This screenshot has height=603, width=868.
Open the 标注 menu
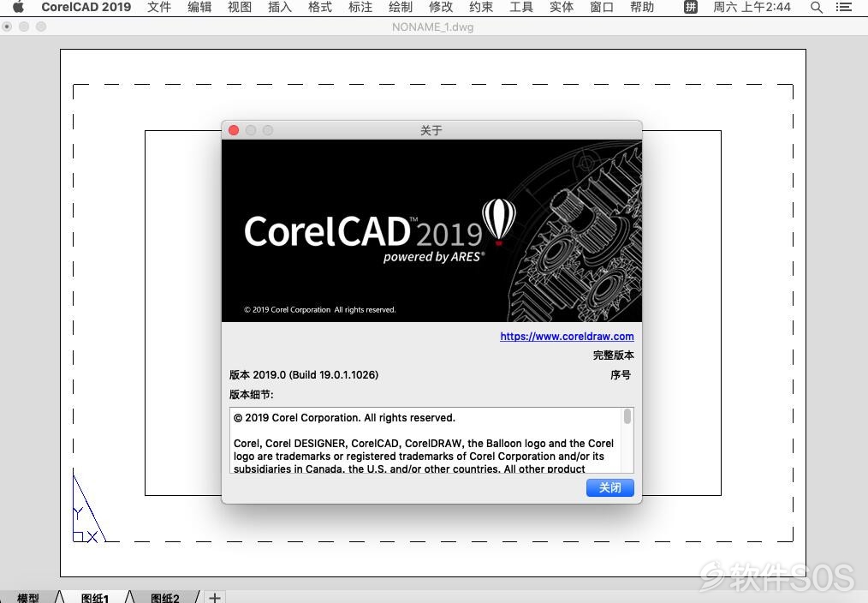[360, 7]
